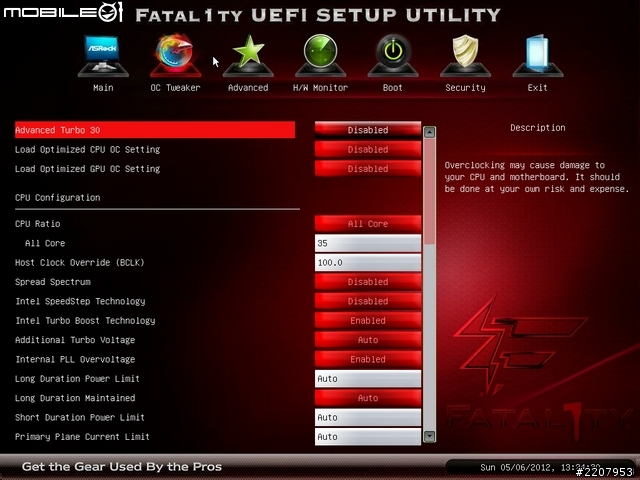This screenshot has width=640, height=480.
Task: Open Load Optimized CPU OC Setting value
Action: 368,149
